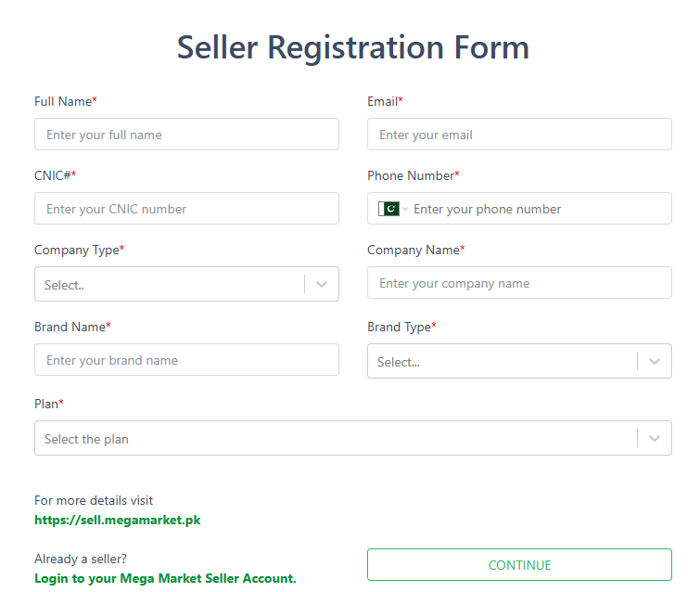Open the sell.megamarket.pk link
The image size is (700, 592).
pos(118,520)
